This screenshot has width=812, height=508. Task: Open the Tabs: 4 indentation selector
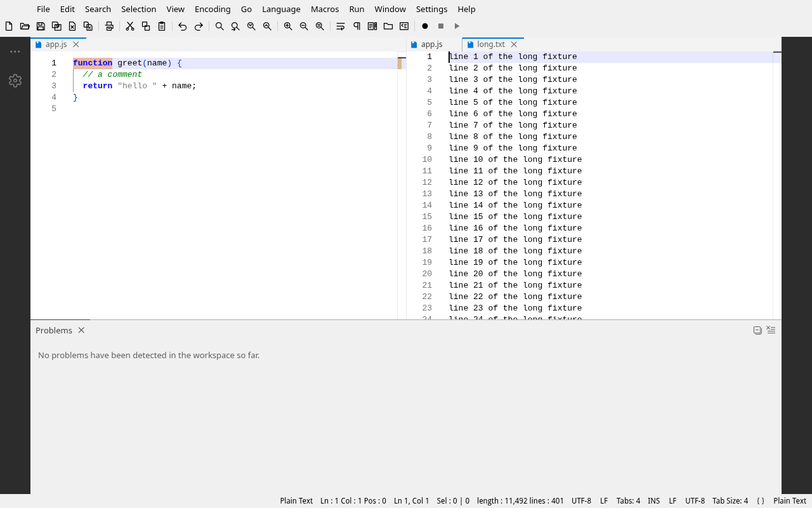click(x=628, y=501)
